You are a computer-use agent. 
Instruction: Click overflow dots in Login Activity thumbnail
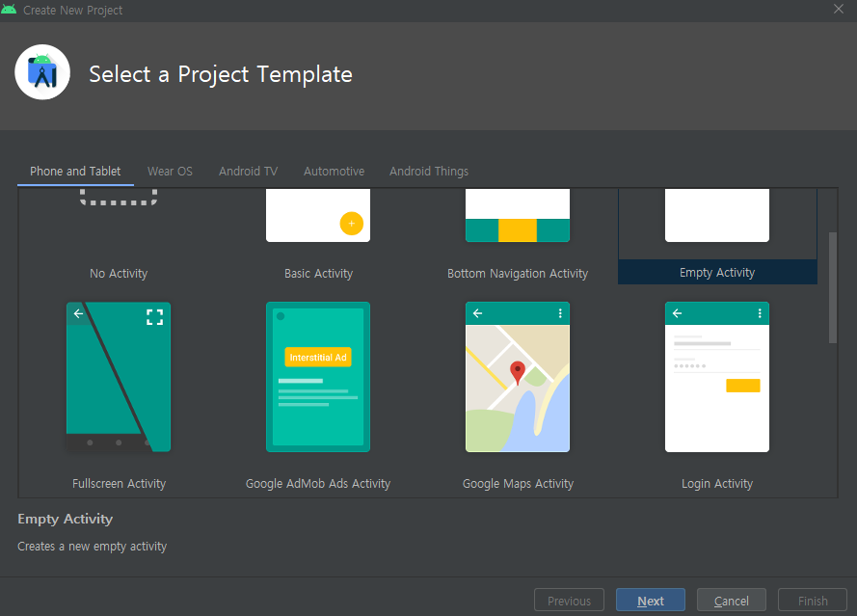click(760, 313)
